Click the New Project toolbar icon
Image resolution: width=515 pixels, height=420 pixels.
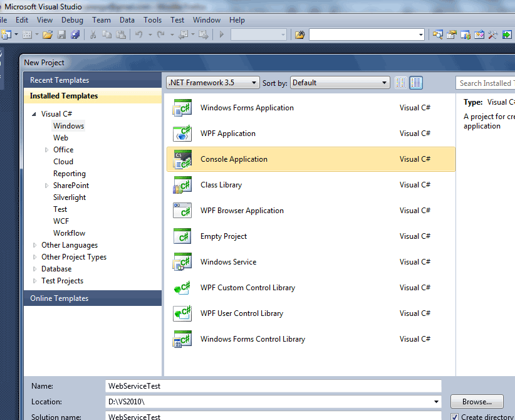pos(6,34)
